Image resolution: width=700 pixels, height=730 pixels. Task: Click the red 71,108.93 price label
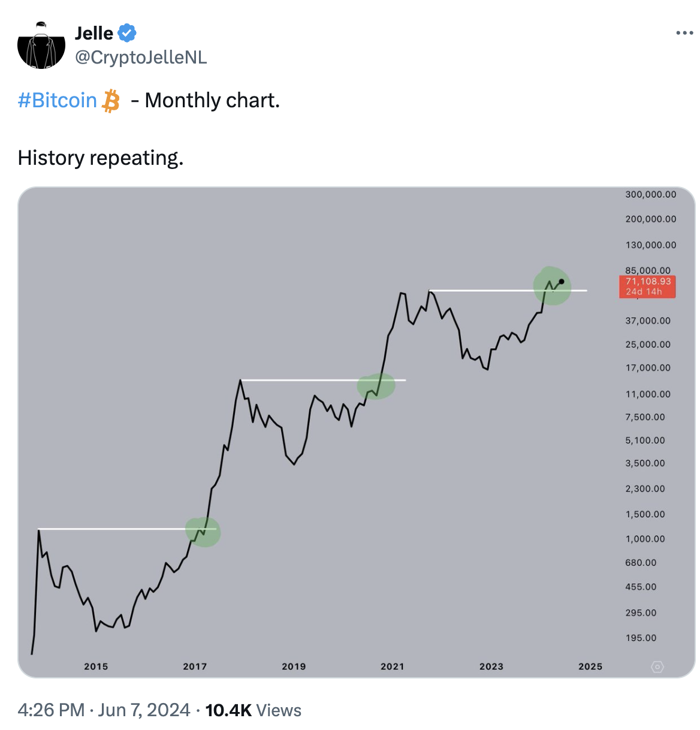647,286
